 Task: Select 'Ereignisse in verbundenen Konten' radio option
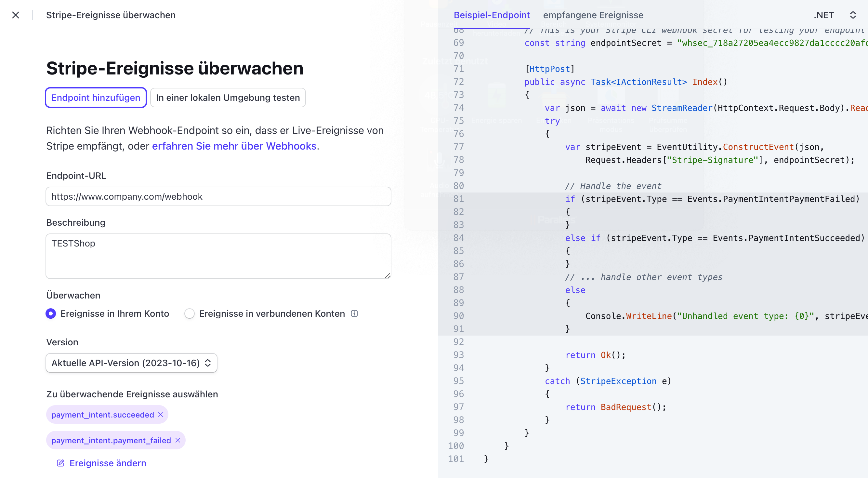(190, 313)
